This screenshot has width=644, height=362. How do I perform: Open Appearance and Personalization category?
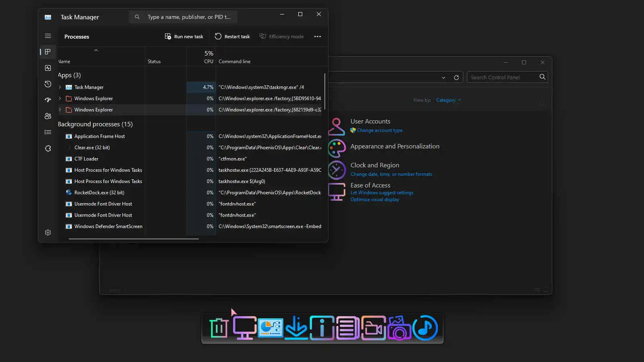click(395, 146)
